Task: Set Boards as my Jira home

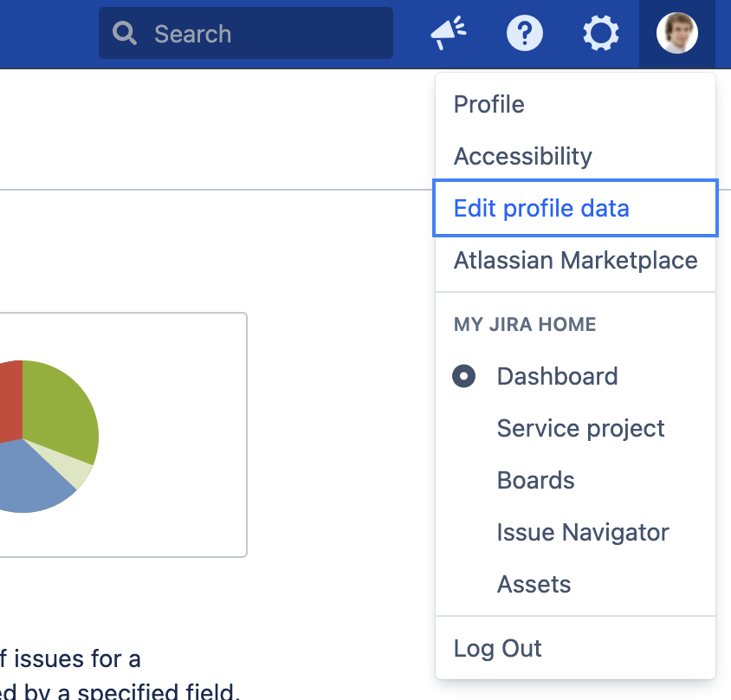Action: pos(535,481)
